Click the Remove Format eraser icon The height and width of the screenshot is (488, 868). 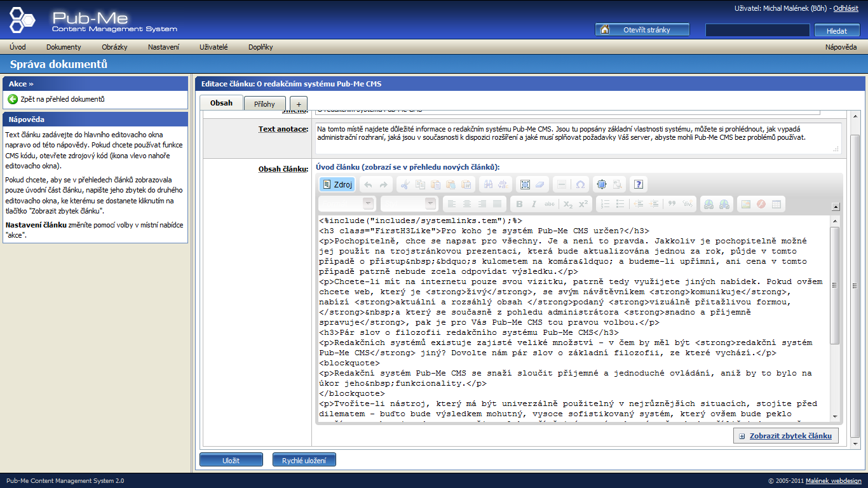pyautogui.click(x=540, y=184)
